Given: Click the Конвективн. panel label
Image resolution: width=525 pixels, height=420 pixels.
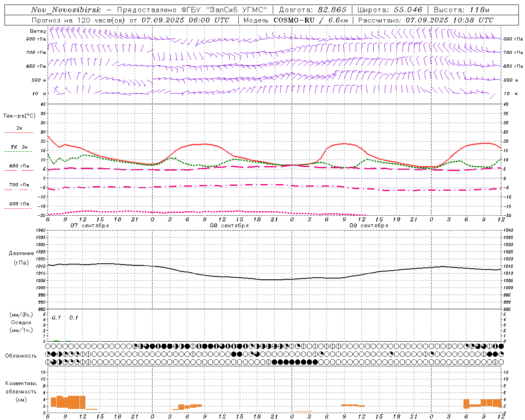Looking at the screenshot, I should 21,383.
